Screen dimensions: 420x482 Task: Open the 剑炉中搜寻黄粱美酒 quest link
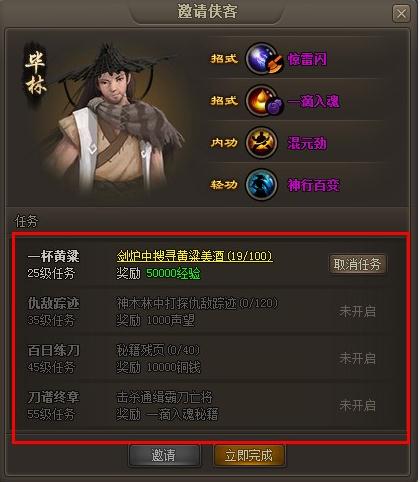(195, 256)
